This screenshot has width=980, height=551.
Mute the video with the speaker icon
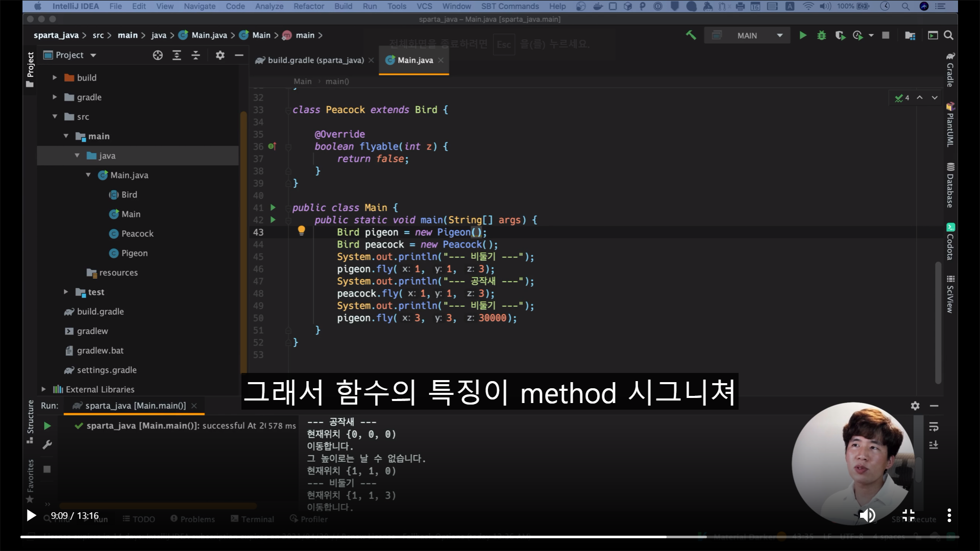click(x=867, y=516)
